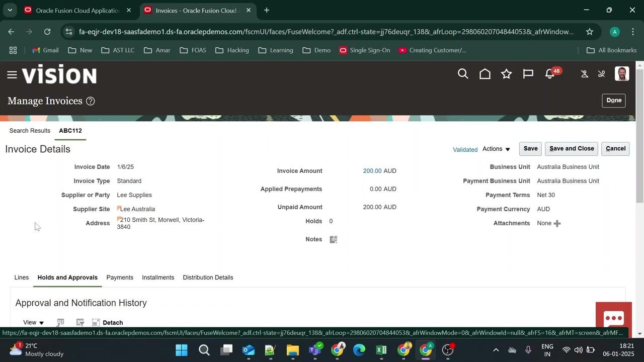The image size is (644, 362).
Task: Open notifications bell with 48 badge
Action: tap(550, 74)
